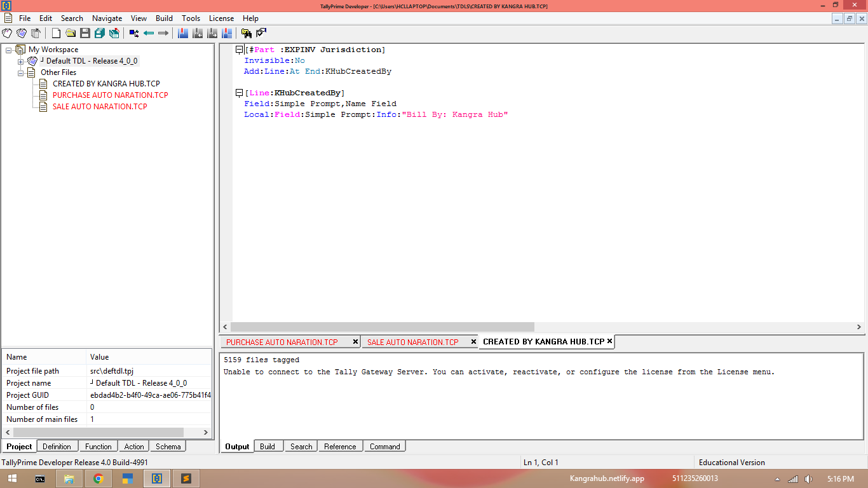
Task: Open Tools menu
Action: 191,18
